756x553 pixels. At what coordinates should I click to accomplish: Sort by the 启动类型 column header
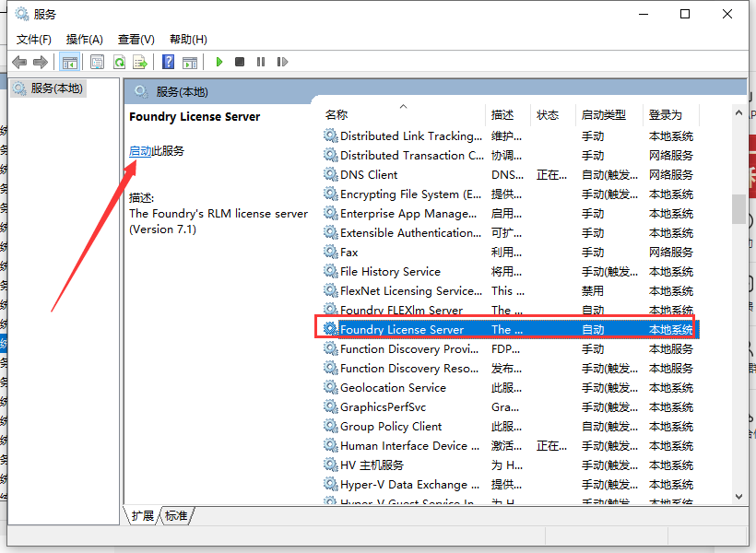[x=608, y=114]
